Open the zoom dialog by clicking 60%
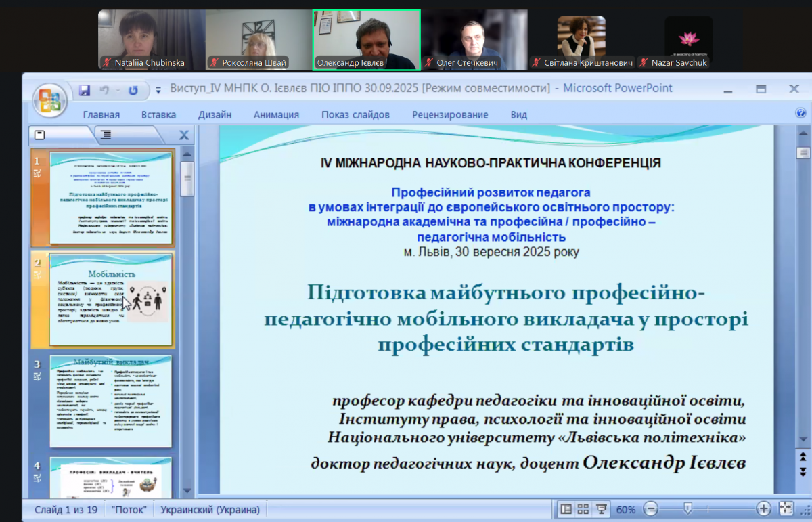Viewport: 812px width, 522px height. point(625,508)
